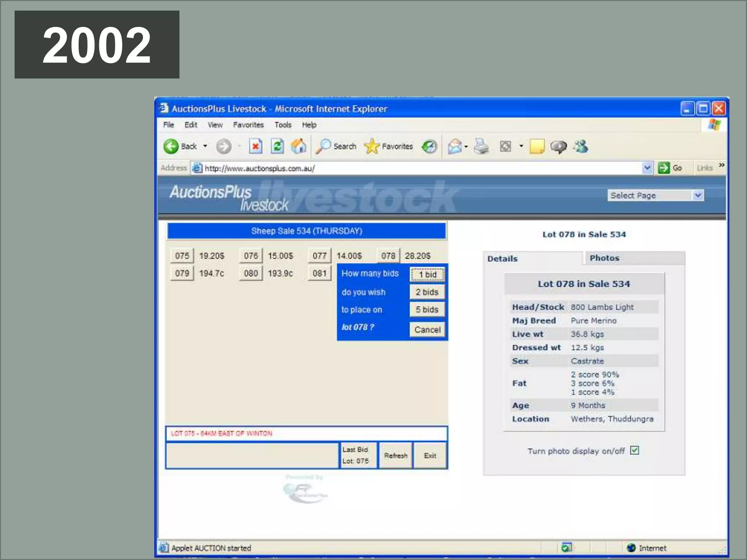Image resolution: width=747 pixels, height=560 pixels.
Task: Open the Tools menu
Action: point(283,125)
